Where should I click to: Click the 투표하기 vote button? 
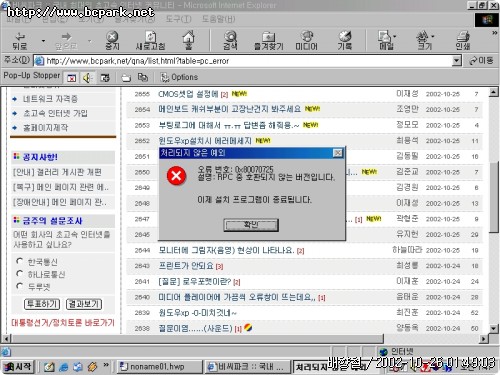(x=42, y=304)
